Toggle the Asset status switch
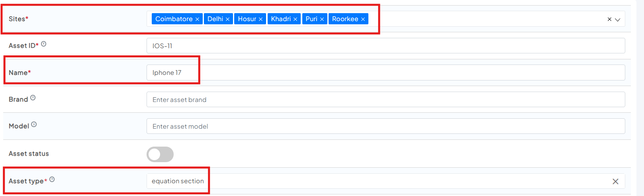This screenshot has width=644, height=196. point(160,154)
